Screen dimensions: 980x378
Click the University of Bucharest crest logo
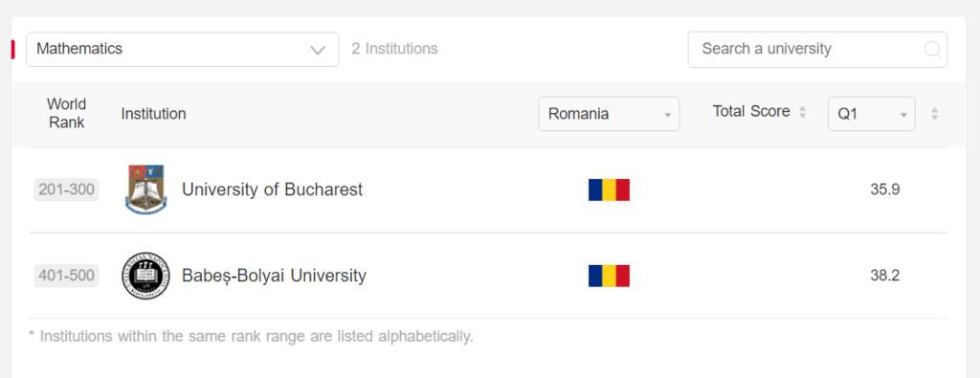(145, 189)
